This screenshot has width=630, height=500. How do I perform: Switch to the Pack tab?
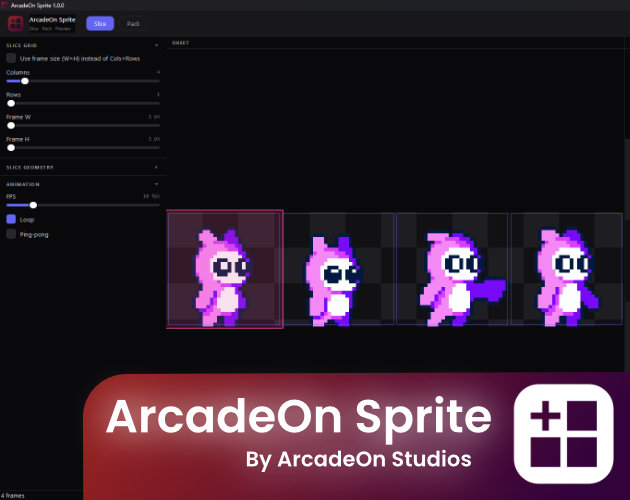coord(133,24)
